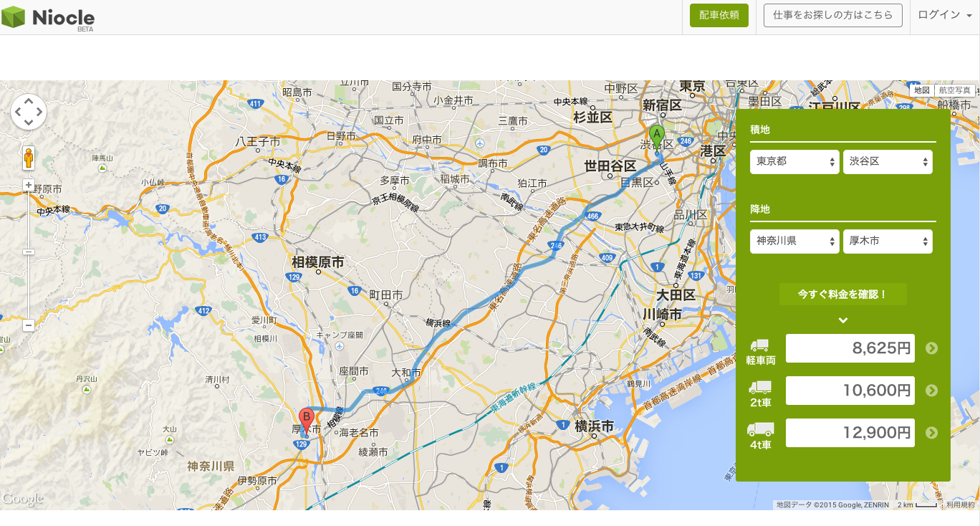Switch to 航空写真 aerial view
Image resolution: width=980 pixels, height=526 pixels.
[x=954, y=90]
